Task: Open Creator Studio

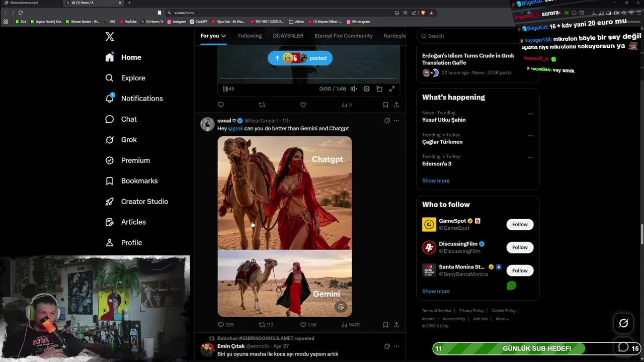Action: click(136, 202)
